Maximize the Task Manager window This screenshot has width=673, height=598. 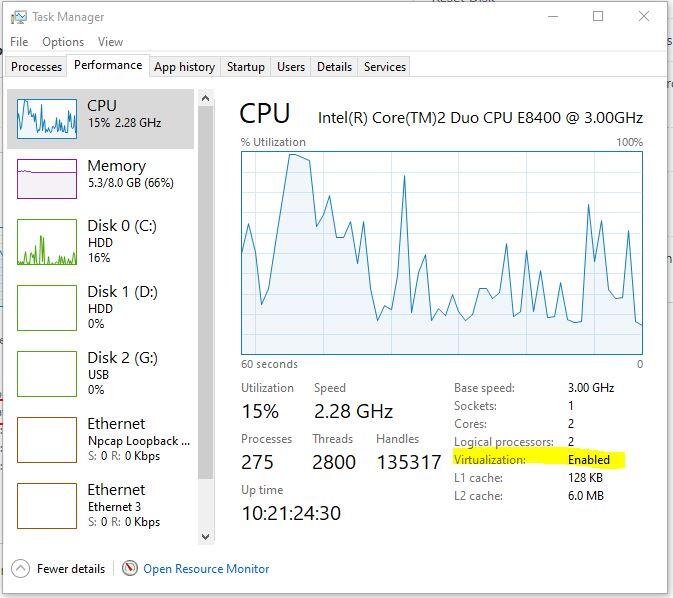pos(598,17)
